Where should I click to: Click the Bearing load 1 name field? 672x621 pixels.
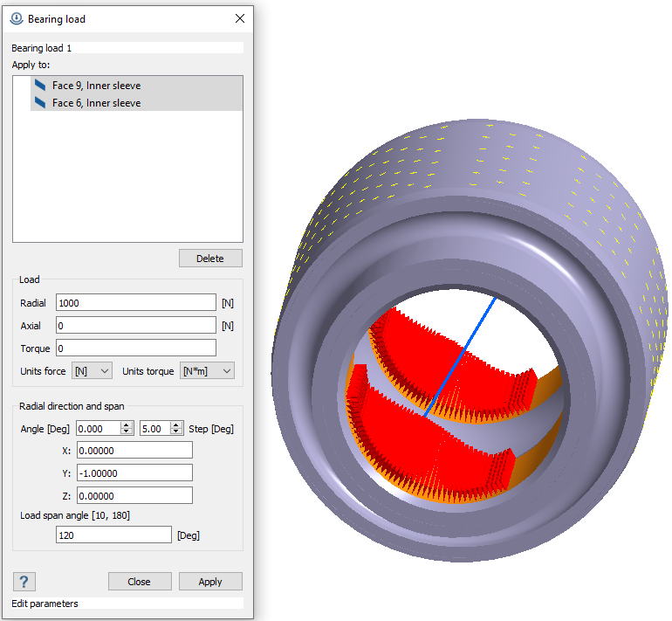(x=127, y=48)
